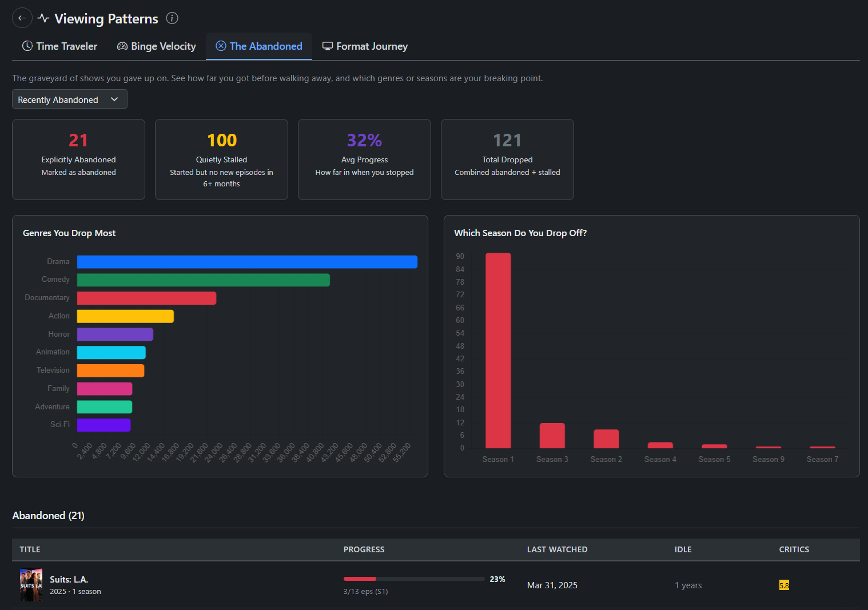Sort by the LAST WATCHED column header

557,549
